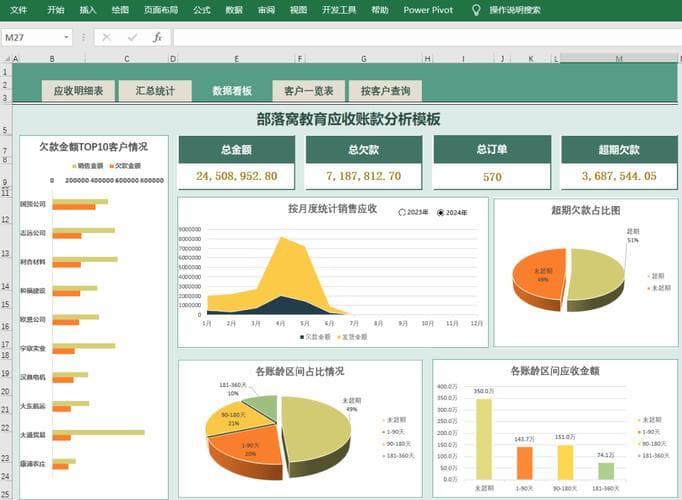Open the 开始 ribbon tab
Viewport: 682px width, 500px height.
pos(56,10)
